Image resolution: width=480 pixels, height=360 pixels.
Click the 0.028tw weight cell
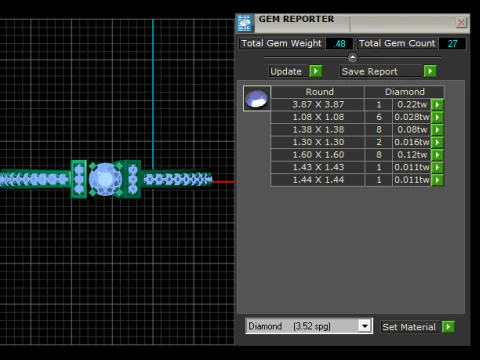pyautogui.click(x=412, y=117)
